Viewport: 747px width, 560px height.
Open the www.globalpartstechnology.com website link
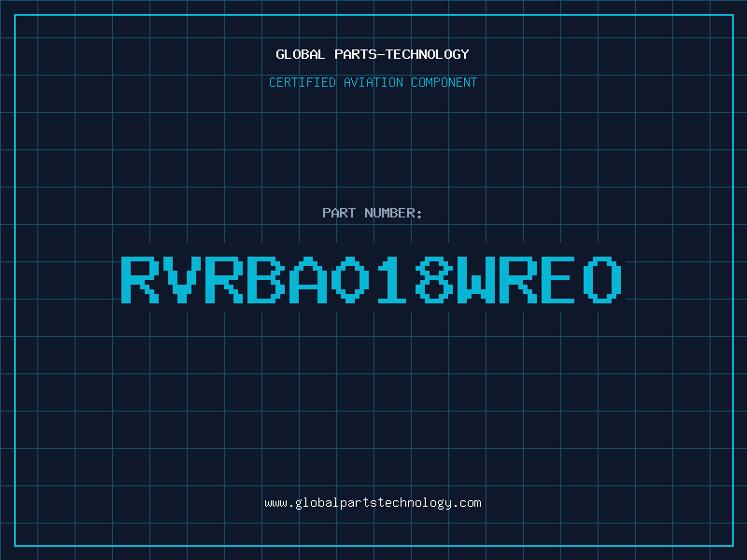click(x=373, y=503)
